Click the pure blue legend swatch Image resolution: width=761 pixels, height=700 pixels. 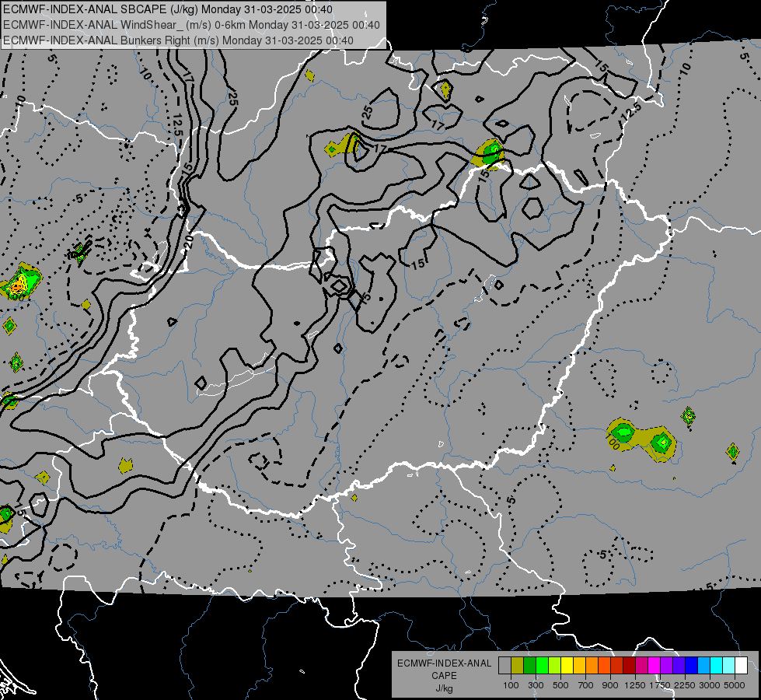tap(691, 666)
